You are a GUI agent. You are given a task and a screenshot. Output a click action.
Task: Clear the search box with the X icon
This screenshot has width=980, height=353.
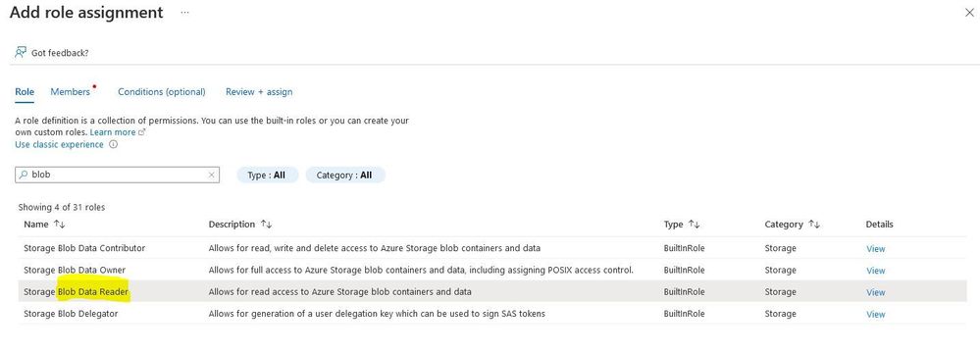click(x=212, y=175)
